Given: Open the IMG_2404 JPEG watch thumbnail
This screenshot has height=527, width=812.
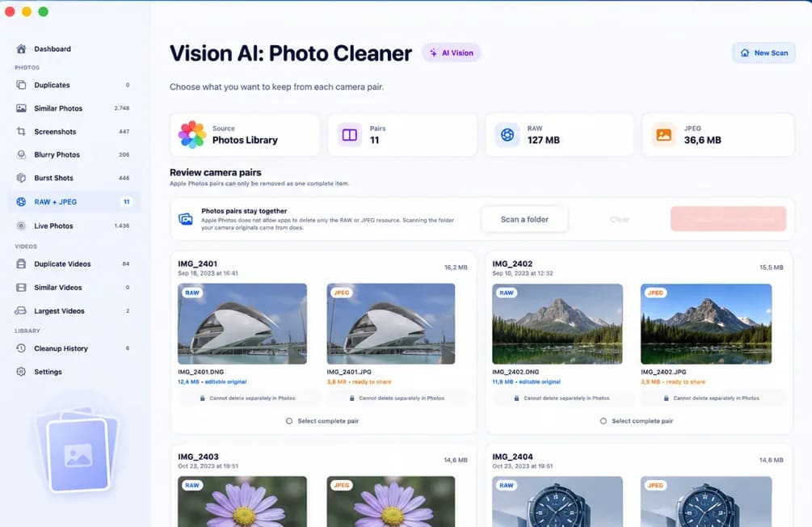Looking at the screenshot, I should pos(706,502).
